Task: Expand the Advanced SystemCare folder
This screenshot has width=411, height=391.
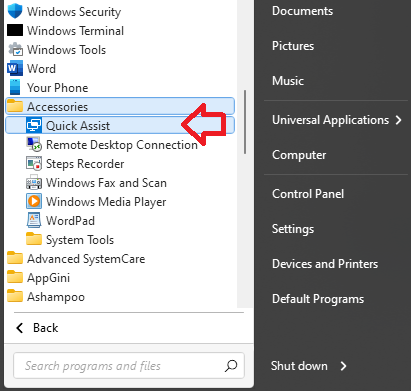Action: pos(76,259)
